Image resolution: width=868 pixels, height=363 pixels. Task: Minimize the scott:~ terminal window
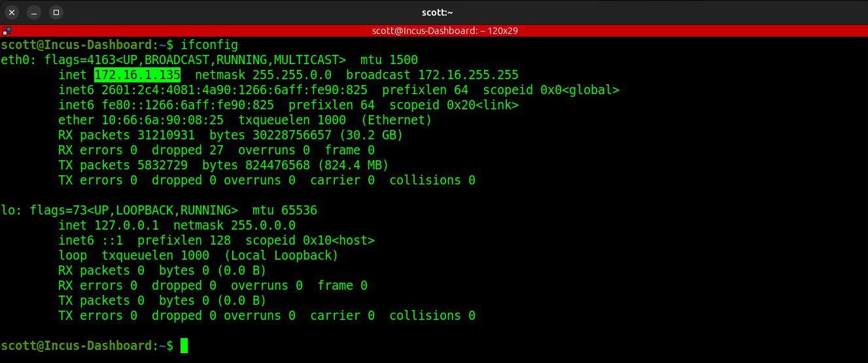(34, 12)
